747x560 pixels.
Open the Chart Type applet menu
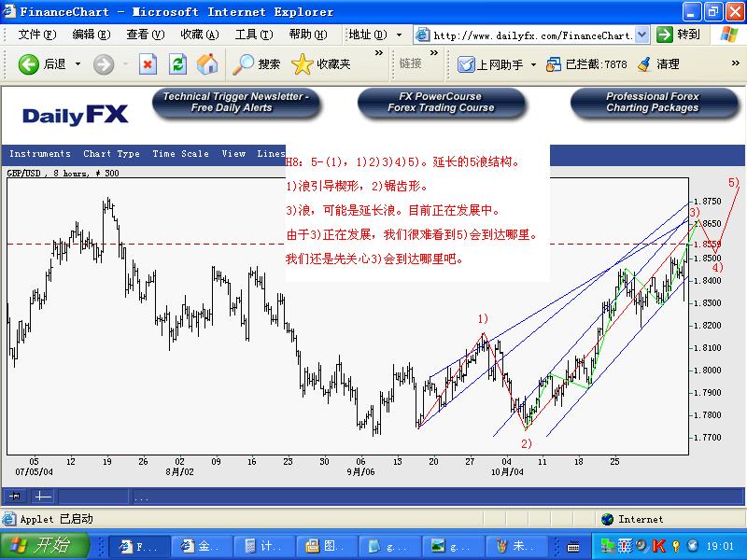[x=111, y=154]
